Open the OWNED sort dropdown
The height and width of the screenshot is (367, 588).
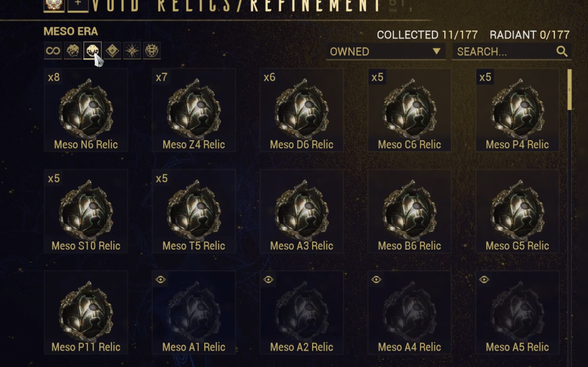pyautogui.click(x=386, y=51)
